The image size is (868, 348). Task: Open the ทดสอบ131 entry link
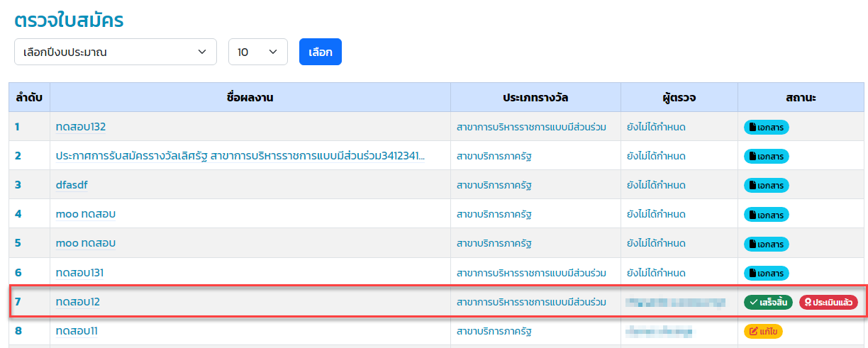point(80,272)
